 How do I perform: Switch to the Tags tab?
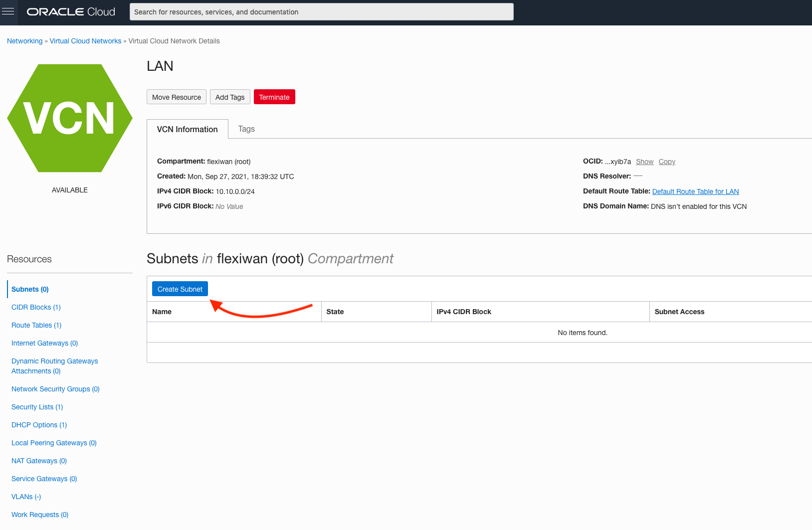246,129
